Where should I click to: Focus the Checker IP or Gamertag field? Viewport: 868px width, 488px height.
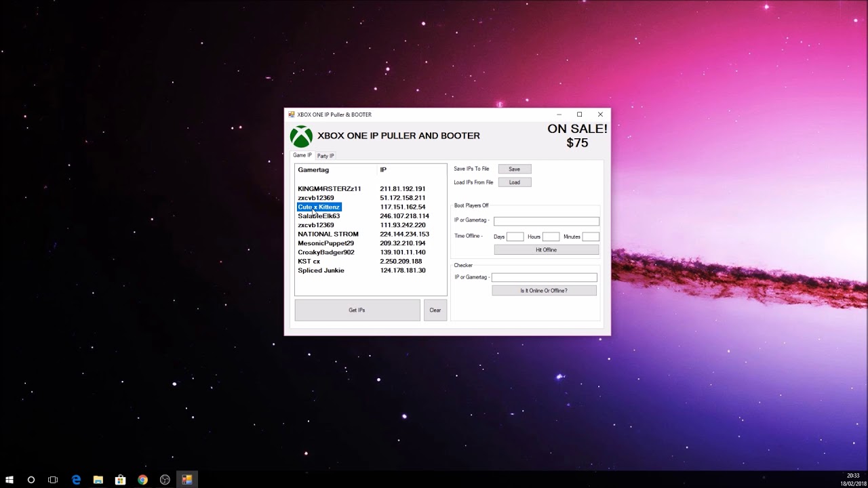[x=545, y=277]
